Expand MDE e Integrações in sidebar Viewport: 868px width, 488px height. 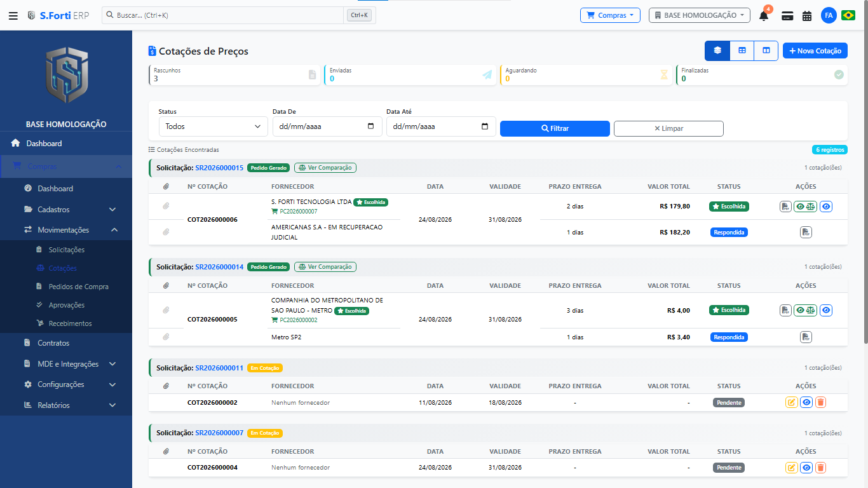click(66, 364)
